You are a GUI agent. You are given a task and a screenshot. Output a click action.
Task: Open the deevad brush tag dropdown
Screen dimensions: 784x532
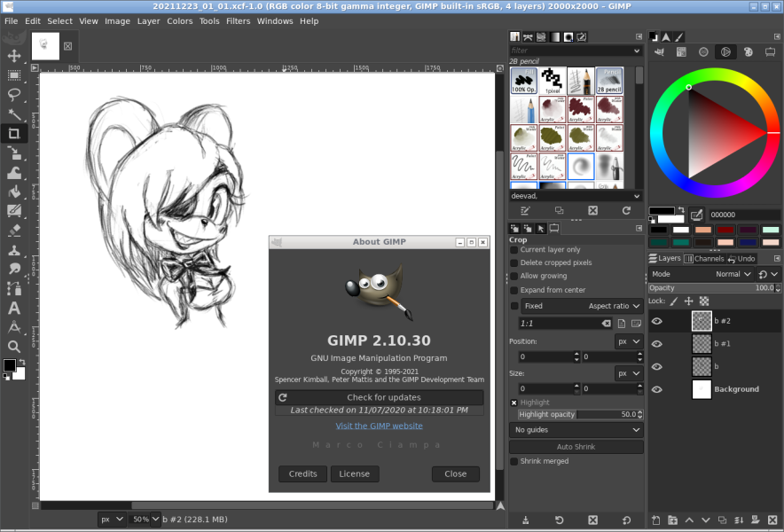tap(637, 196)
